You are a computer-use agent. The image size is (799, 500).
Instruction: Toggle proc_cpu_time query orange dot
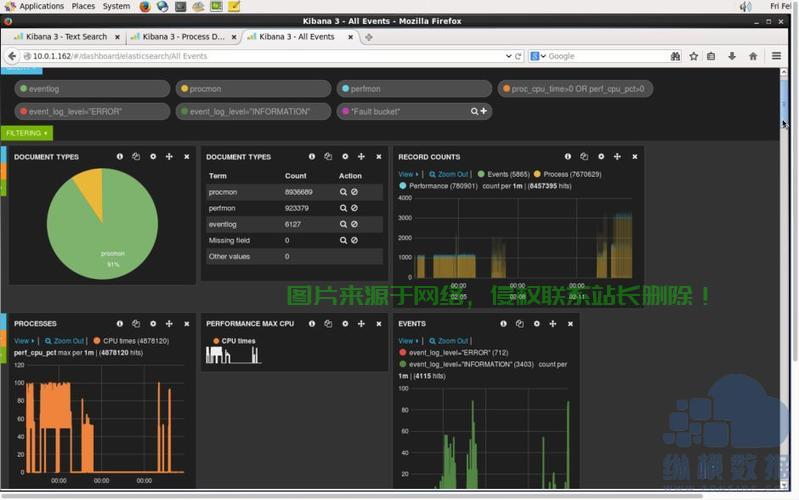tap(507, 89)
